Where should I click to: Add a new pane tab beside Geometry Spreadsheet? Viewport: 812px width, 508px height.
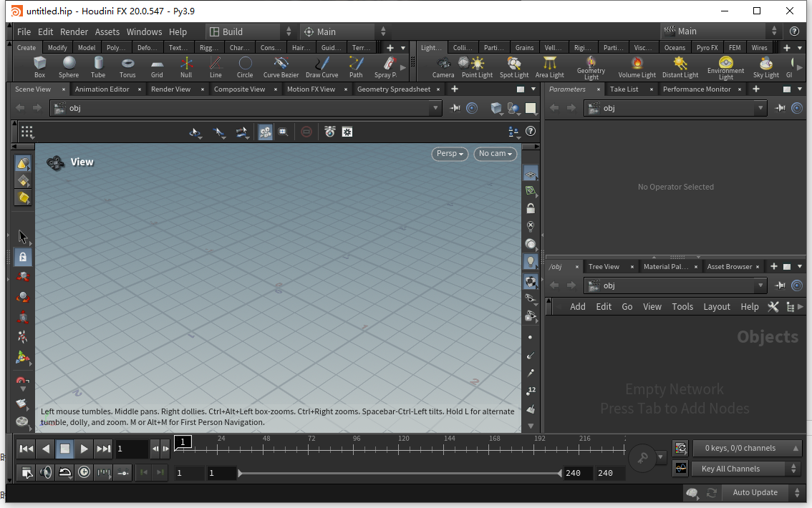(x=454, y=89)
